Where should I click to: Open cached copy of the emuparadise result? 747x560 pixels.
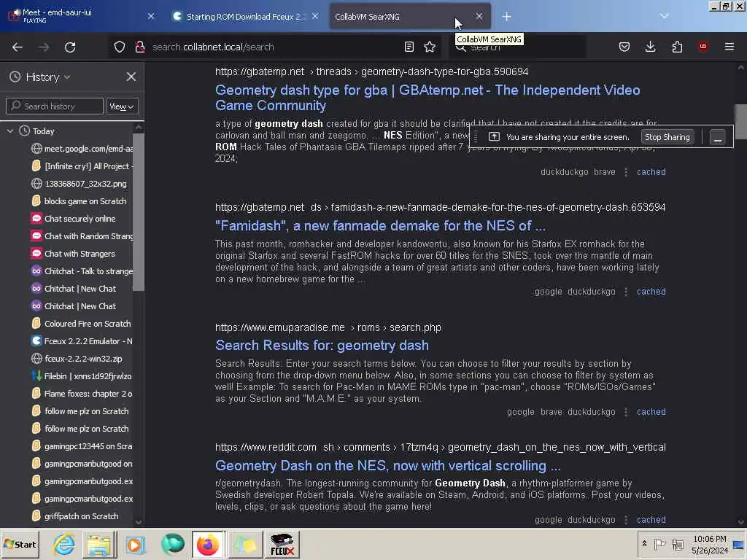[651, 412]
